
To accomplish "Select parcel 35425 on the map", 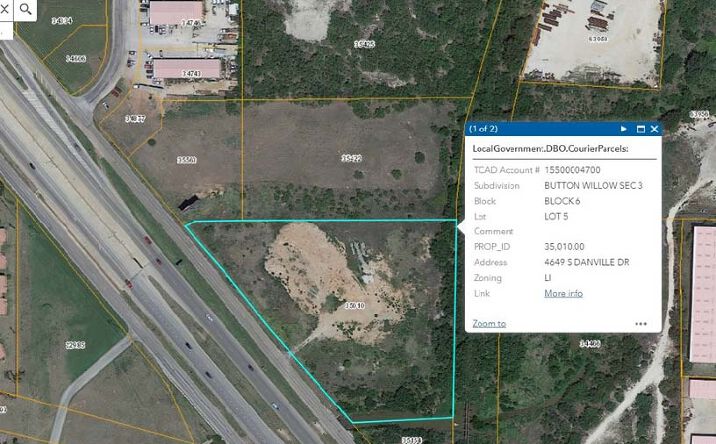I will coord(364,44).
